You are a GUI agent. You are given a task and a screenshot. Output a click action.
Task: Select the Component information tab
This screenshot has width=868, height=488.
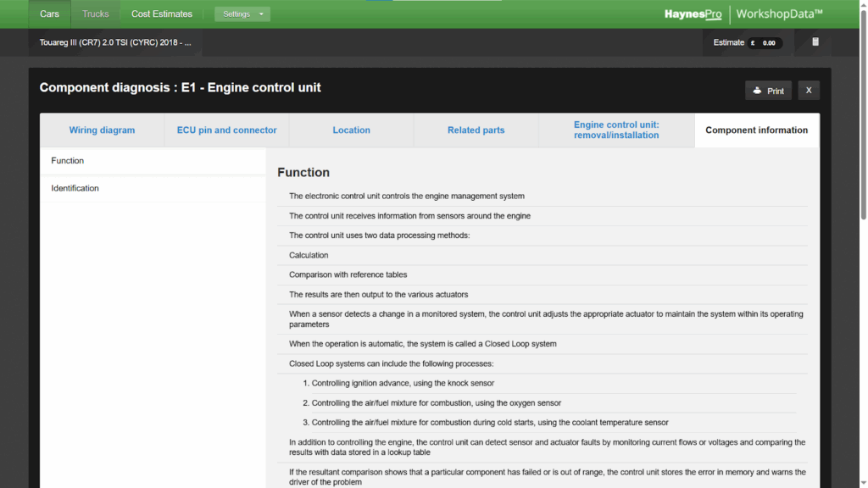click(x=756, y=130)
